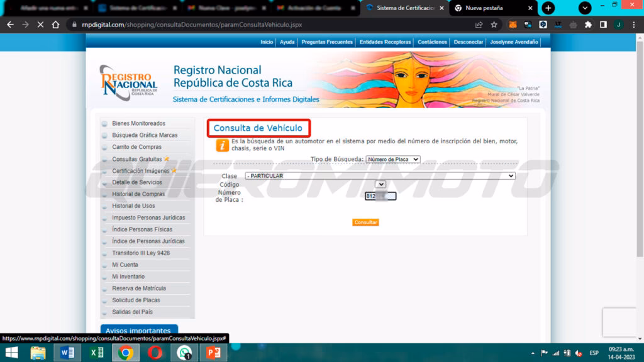Image resolution: width=644 pixels, height=362 pixels.
Task: Select Contáctenos in the top menu
Action: click(x=432, y=42)
